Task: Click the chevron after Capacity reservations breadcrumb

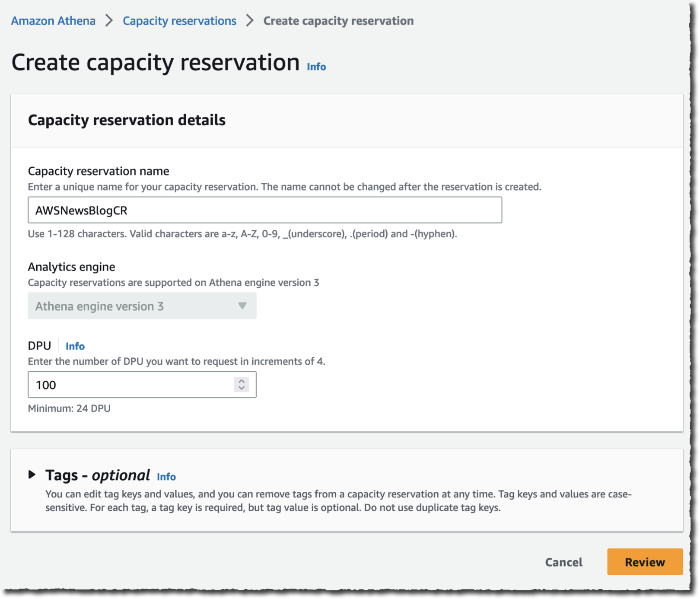Action: coord(250,21)
